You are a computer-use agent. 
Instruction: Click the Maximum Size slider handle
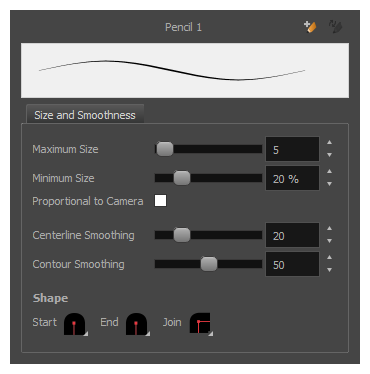pyautogui.click(x=165, y=149)
